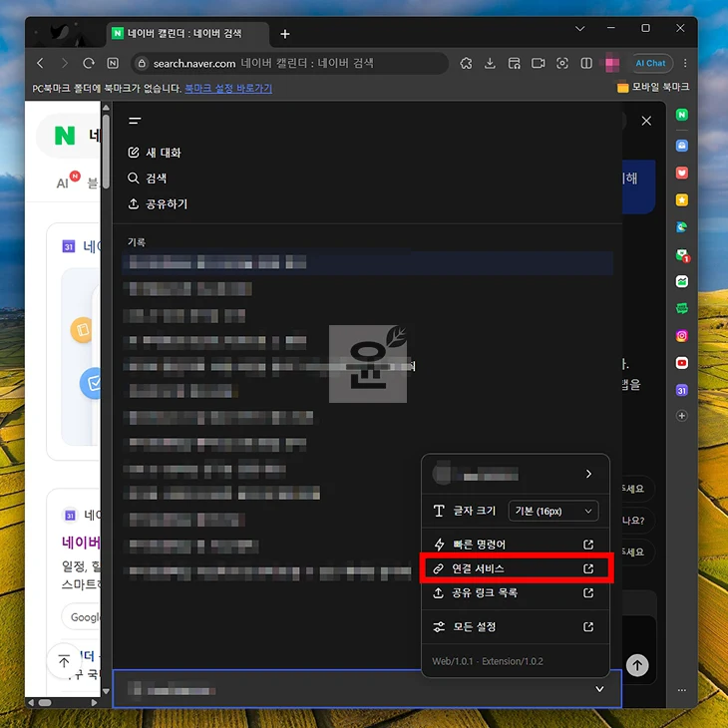Click the Naver logo on the page
Viewport: 728px width, 728px height.
(65, 136)
